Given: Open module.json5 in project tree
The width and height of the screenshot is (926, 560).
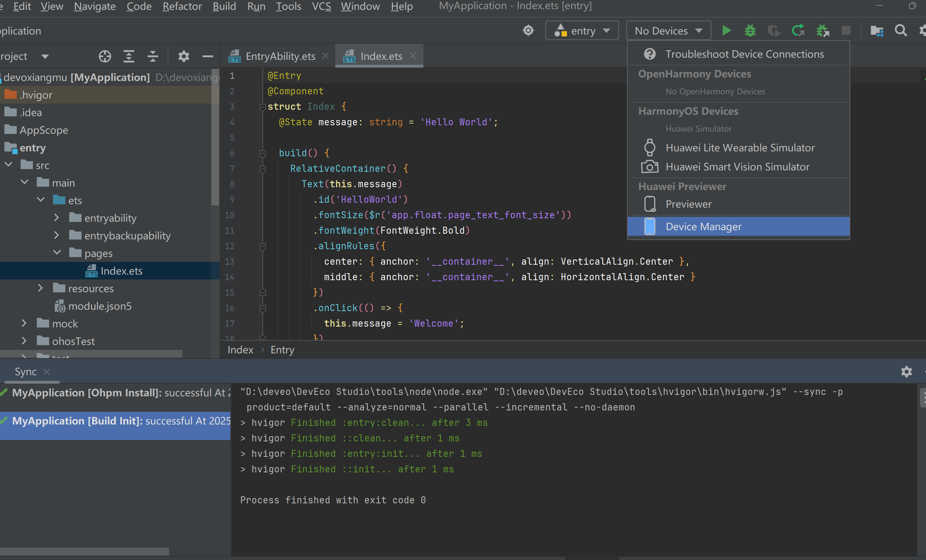Looking at the screenshot, I should point(100,306).
